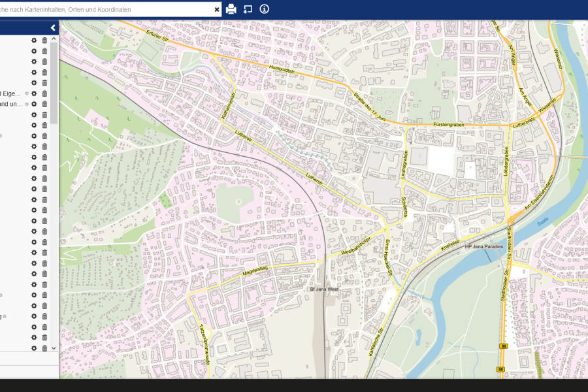The width and height of the screenshot is (588, 392).
Task: Click the 'Westbahnhofstr.' street label
Action: click(356, 246)
